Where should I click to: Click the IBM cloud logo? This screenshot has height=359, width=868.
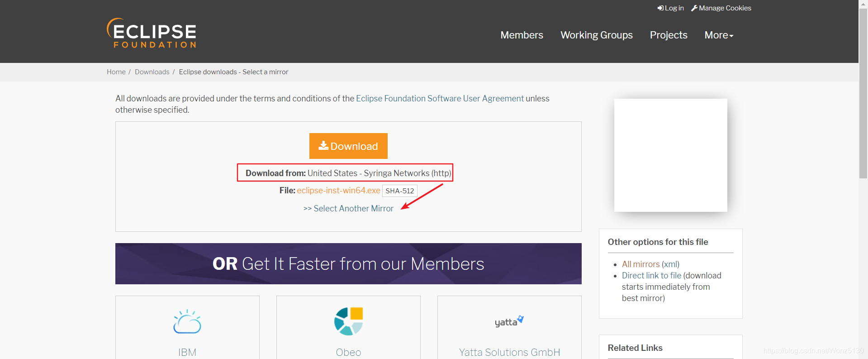click(187, 321)
